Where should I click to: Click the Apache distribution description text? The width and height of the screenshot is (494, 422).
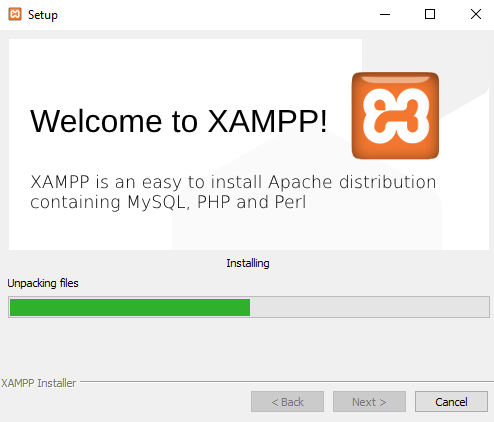[x=233, y=182]
